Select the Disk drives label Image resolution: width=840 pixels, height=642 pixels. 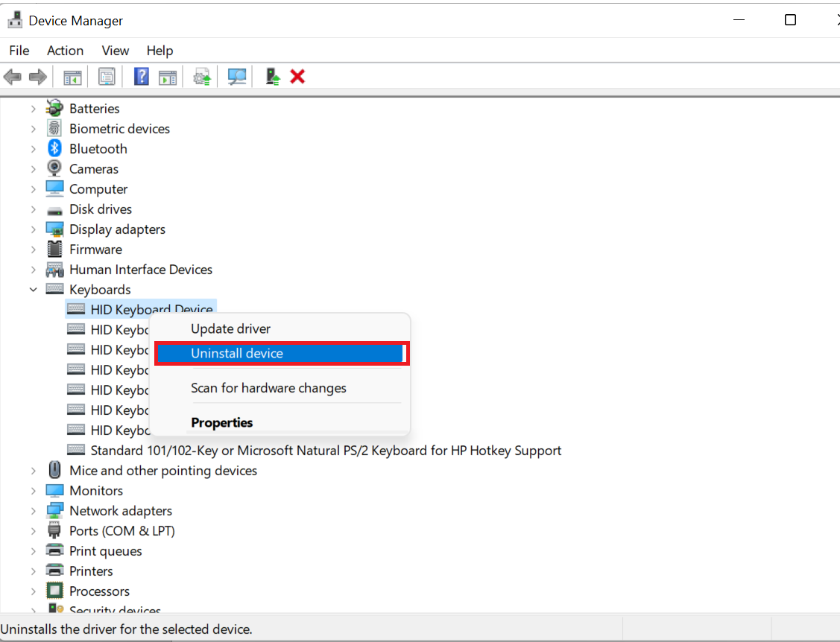pyautogui.click(x=100, y=209)
